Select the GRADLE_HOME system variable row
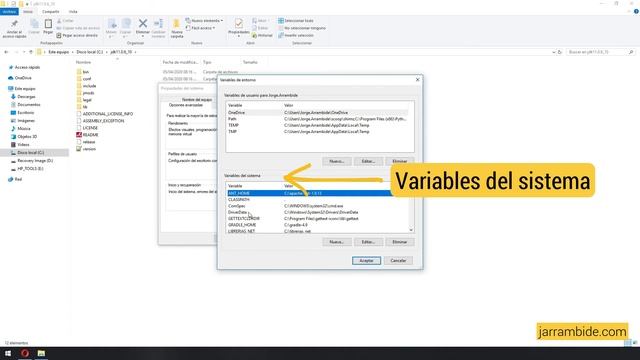This screenshot has height=360, width=640. click(x=318, y=225)
